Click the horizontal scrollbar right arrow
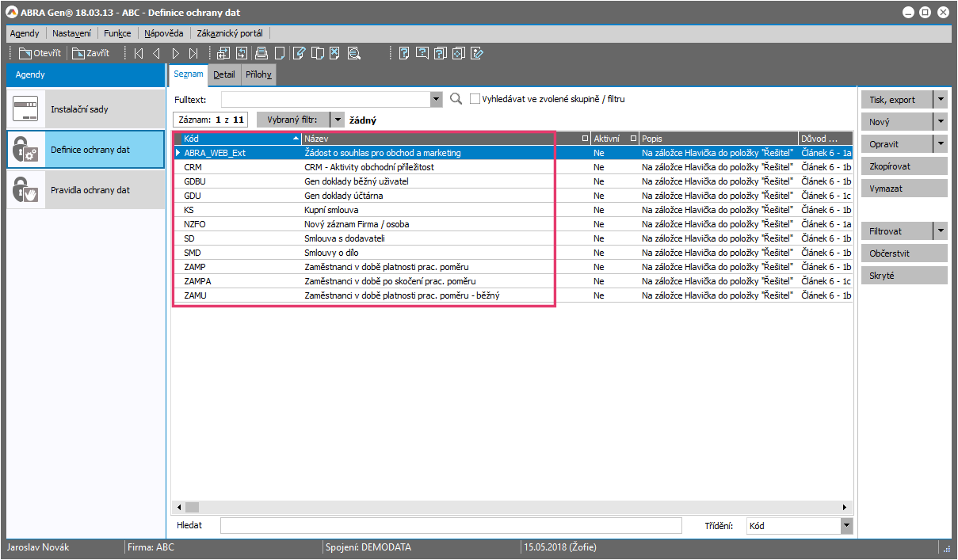 click(847, 507)
